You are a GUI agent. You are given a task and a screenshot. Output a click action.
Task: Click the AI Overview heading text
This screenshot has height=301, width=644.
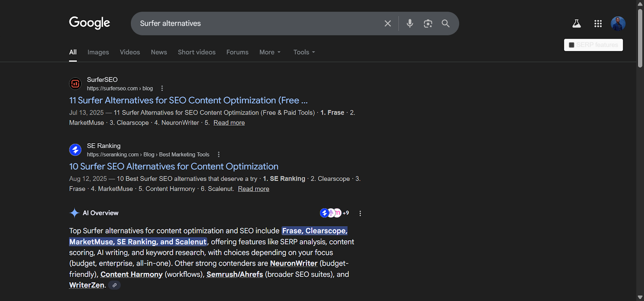click(x=101, y=213)
